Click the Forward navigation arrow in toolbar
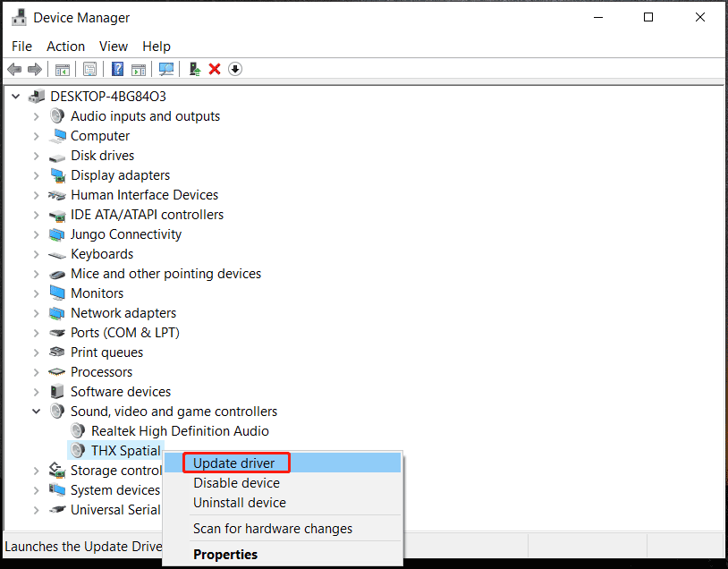728x569 pixels. tap(35, 69)
